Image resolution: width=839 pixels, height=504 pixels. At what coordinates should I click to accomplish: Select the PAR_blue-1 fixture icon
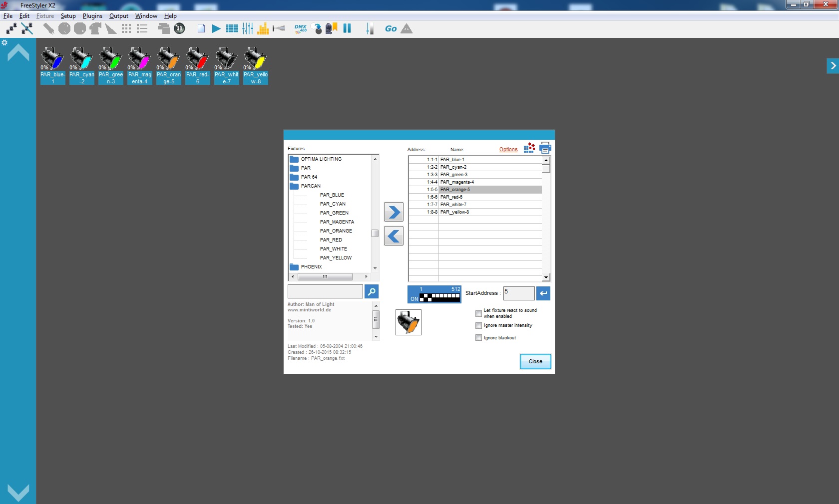point(53,65)
